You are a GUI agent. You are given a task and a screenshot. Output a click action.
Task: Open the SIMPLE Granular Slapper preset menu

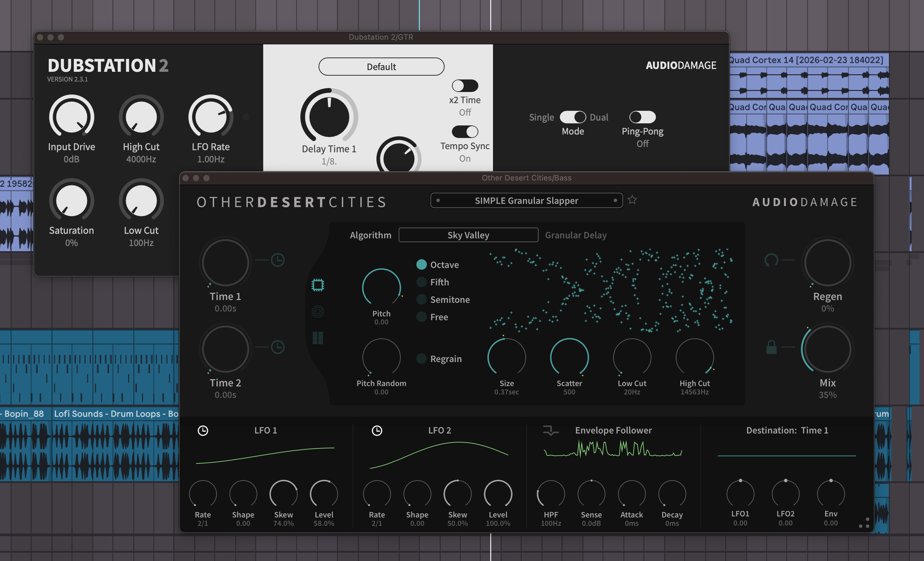[x=526, y=200]
